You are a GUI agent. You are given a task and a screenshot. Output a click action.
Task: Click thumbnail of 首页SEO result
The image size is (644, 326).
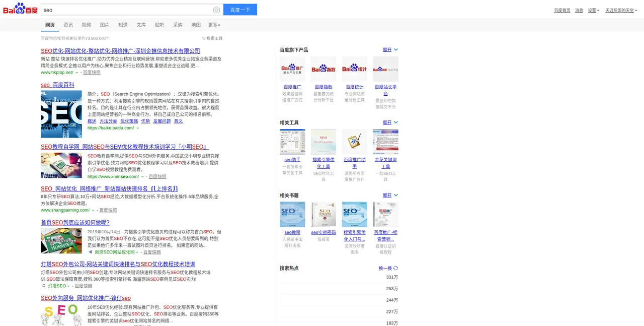(61, 240)
